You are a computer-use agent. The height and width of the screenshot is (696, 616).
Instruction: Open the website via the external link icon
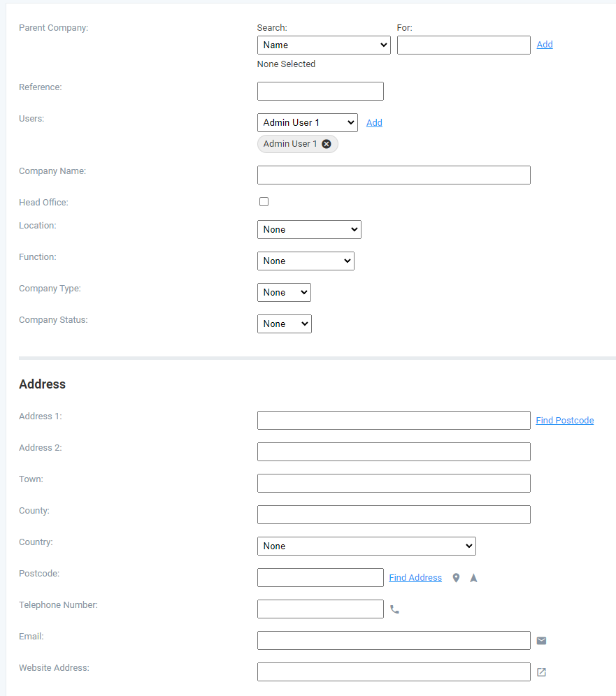point(541,672)
